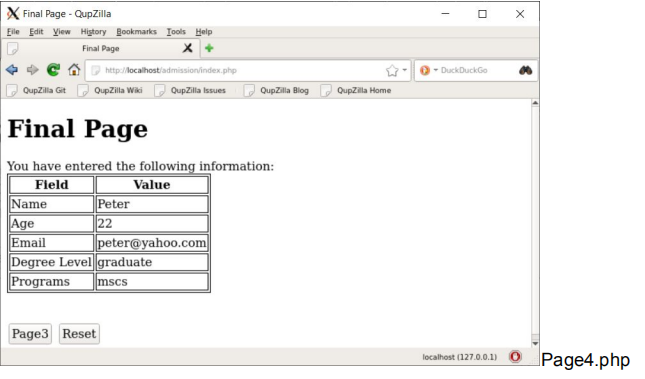The width and height of the screenshot is (645, 379).
Task: Click the 'Degree Level' field cell
Action: [52, 262]
